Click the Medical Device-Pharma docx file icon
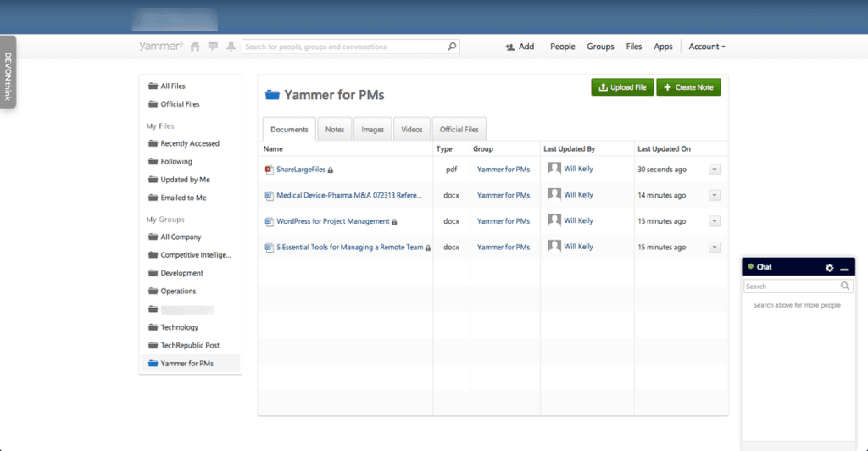The height and width of the screenshot is (451, 868). 269,195
